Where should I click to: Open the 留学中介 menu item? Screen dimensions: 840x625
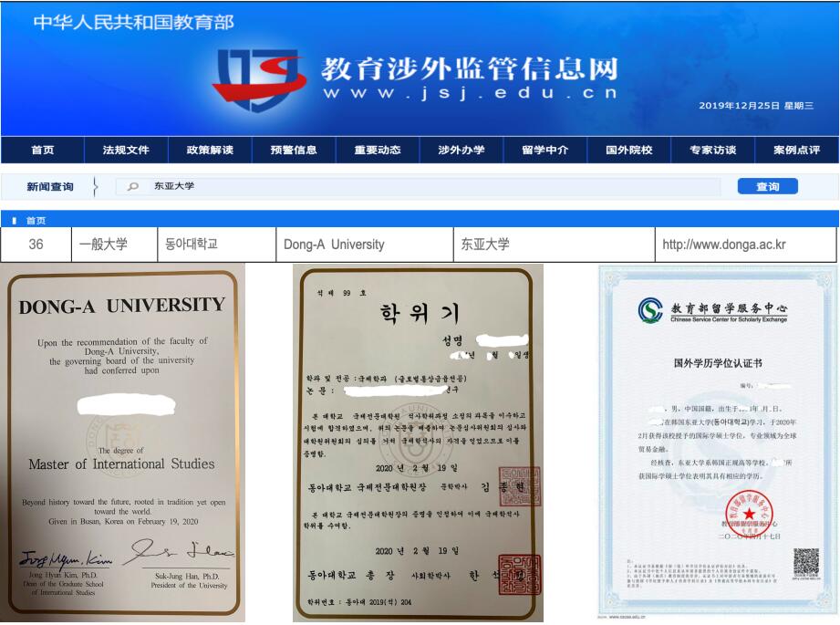coord(545,150)
